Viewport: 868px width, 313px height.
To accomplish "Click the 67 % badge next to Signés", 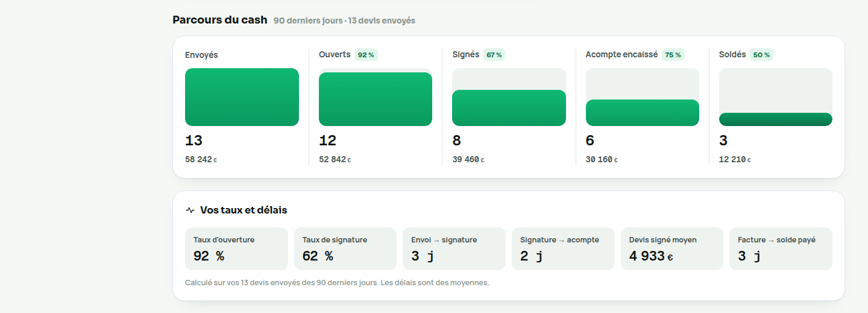I will pos(494,55).
